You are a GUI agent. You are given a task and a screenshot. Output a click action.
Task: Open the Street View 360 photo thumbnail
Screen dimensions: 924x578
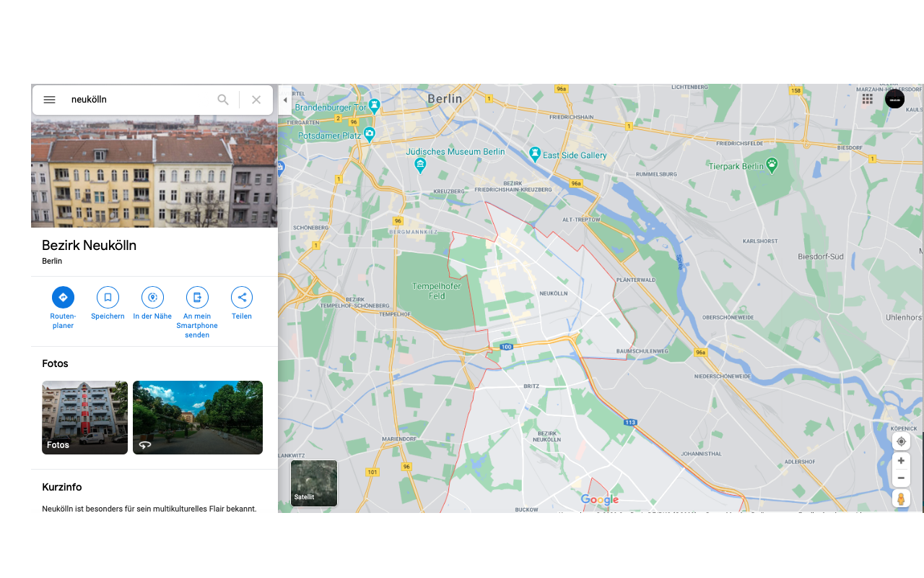[x=198, y=418]
